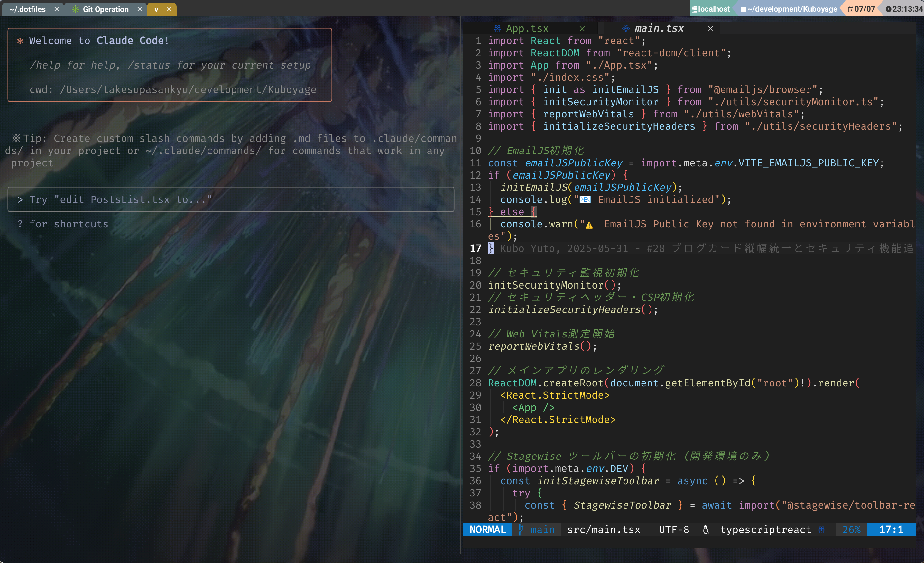Click the orange Claude Code asterisk icon

(20, 41)
